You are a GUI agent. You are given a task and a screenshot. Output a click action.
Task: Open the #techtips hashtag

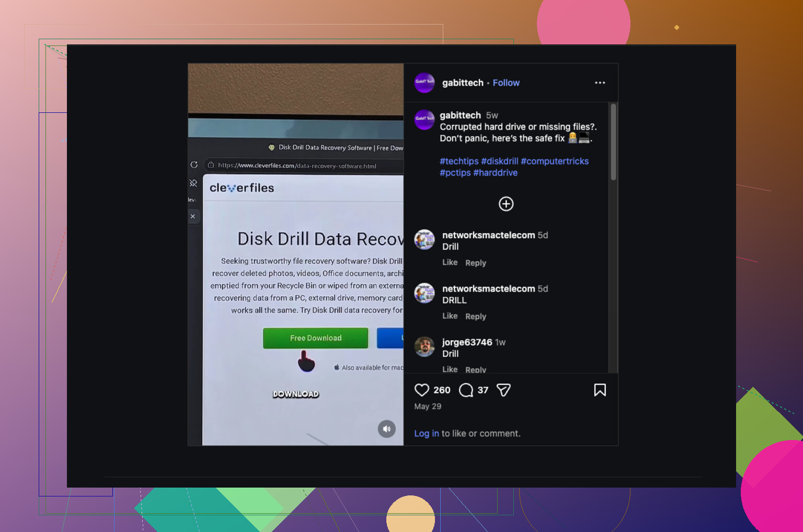(459, 161)
